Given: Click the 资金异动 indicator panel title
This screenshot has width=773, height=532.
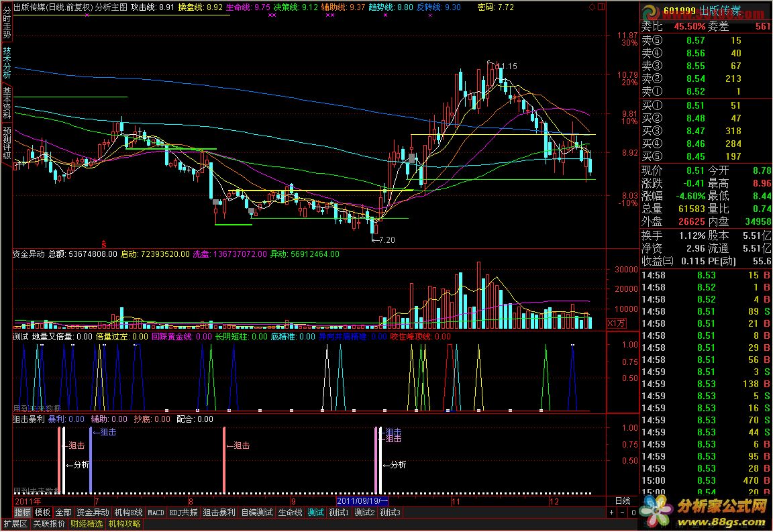Looking at the screenshot, I should [x=29, y=254].
